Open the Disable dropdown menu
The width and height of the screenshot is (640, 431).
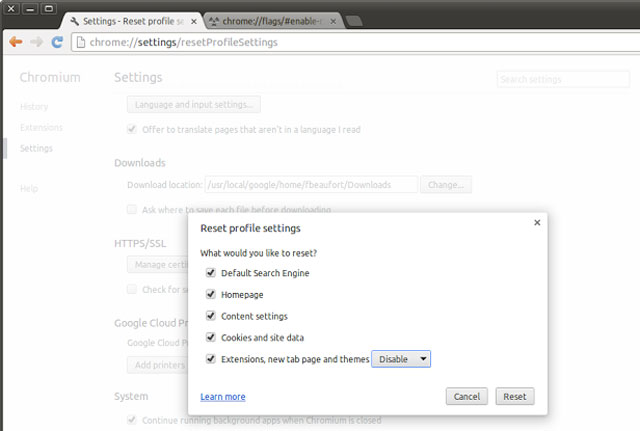(x=401, y=359)
